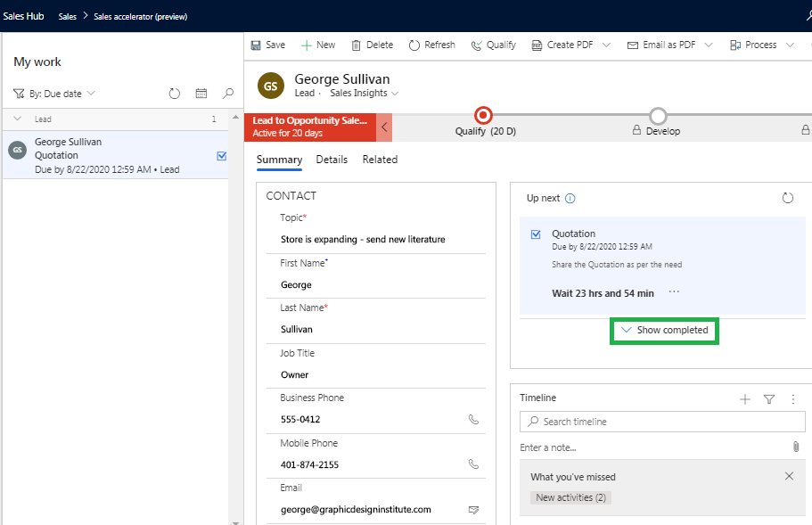812x525 pixels.
Task: Open Sales Insights form selector
Action: (365, 94)
